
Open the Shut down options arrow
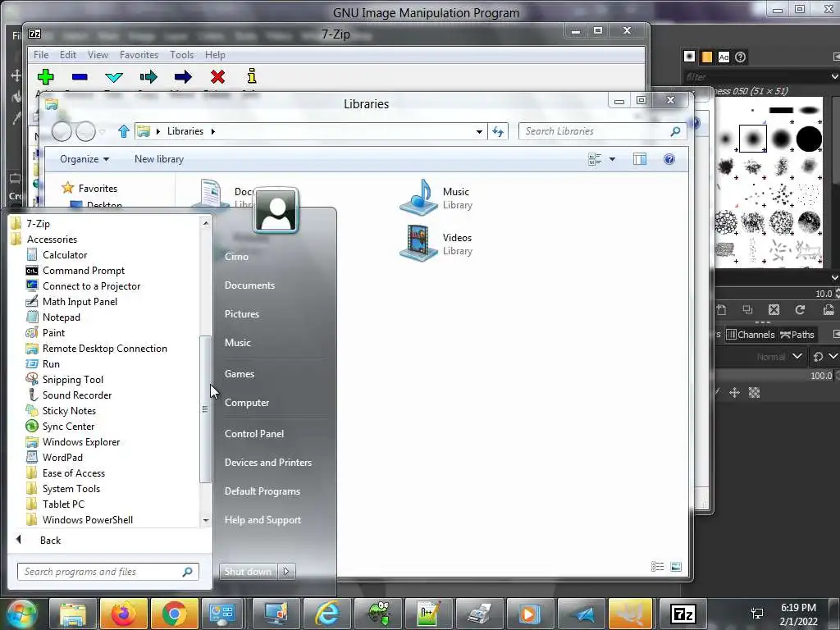point(286,572)
